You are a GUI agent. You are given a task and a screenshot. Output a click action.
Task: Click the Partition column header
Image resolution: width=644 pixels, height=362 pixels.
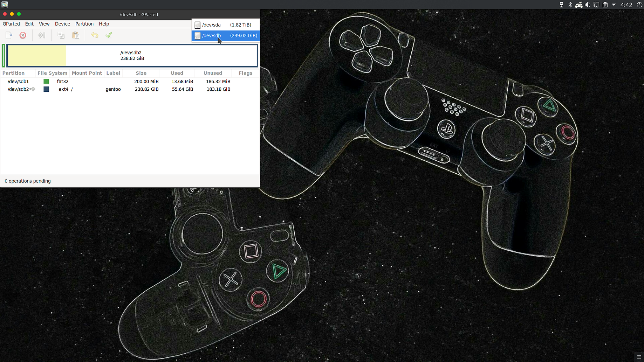[x=18, y=73]
